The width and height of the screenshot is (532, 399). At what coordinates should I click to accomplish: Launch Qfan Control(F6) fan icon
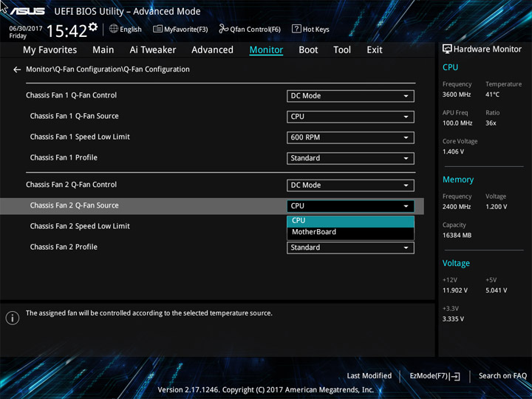pyautogui.click(x=223, y=29)
